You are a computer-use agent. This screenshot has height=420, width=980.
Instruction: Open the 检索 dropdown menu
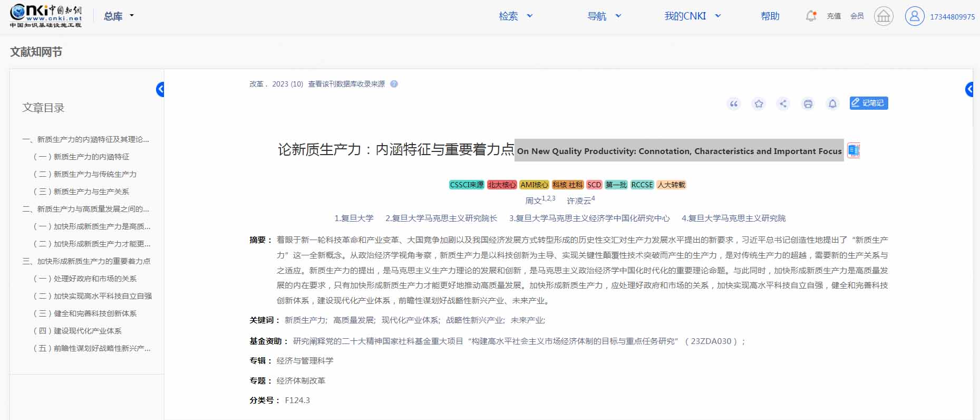pyautogui.click(x=516, y=16)
